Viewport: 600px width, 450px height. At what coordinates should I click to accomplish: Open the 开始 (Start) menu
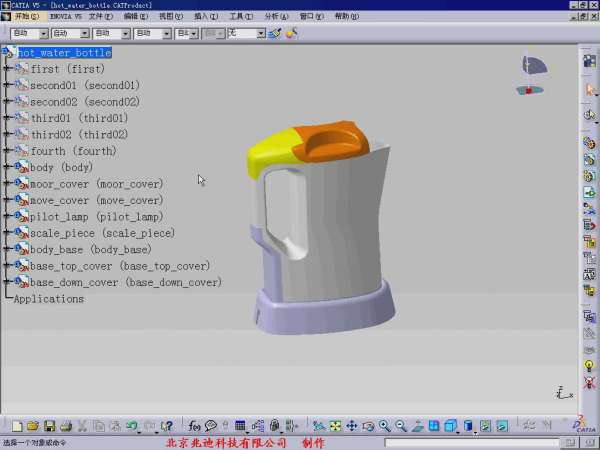tap(24, 17)
